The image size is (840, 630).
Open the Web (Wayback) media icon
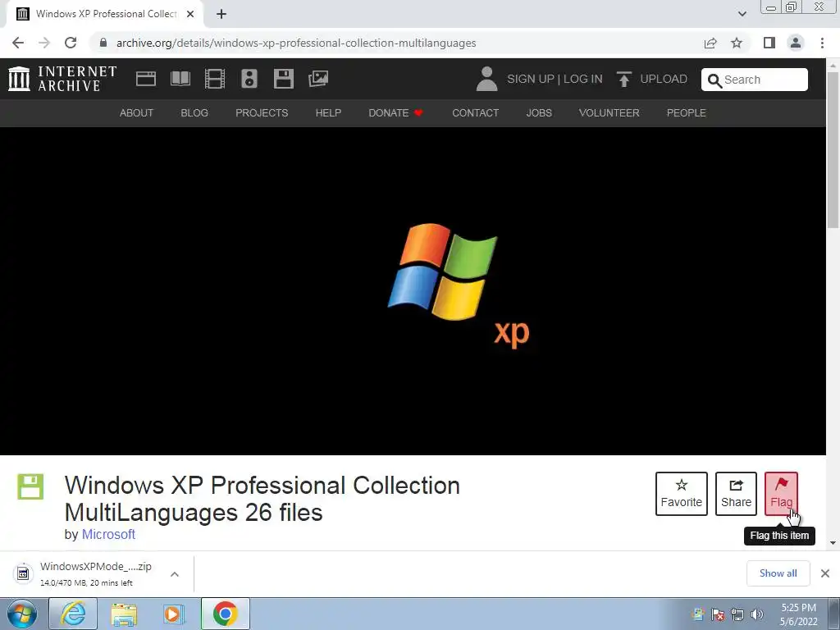tap(146, 79)
